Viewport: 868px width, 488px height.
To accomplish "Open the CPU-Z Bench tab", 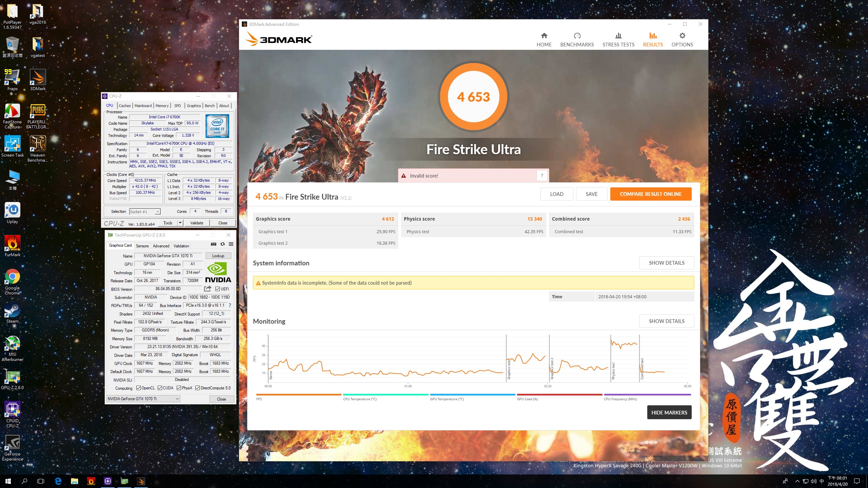I will pyautogui.click(x=210, y=106).
